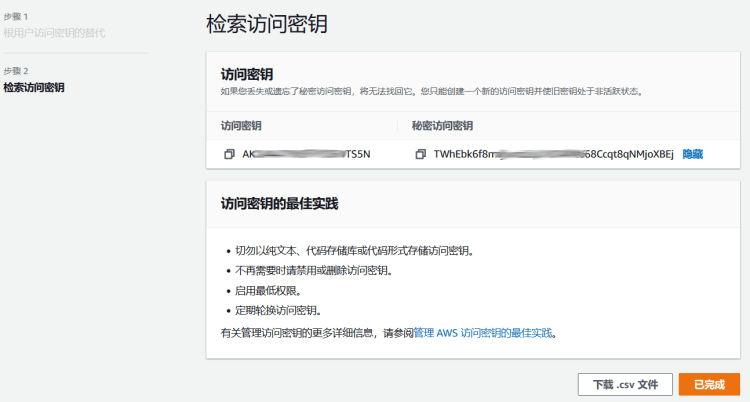Copy the access key ID using its copy icon

click(229, 154)
